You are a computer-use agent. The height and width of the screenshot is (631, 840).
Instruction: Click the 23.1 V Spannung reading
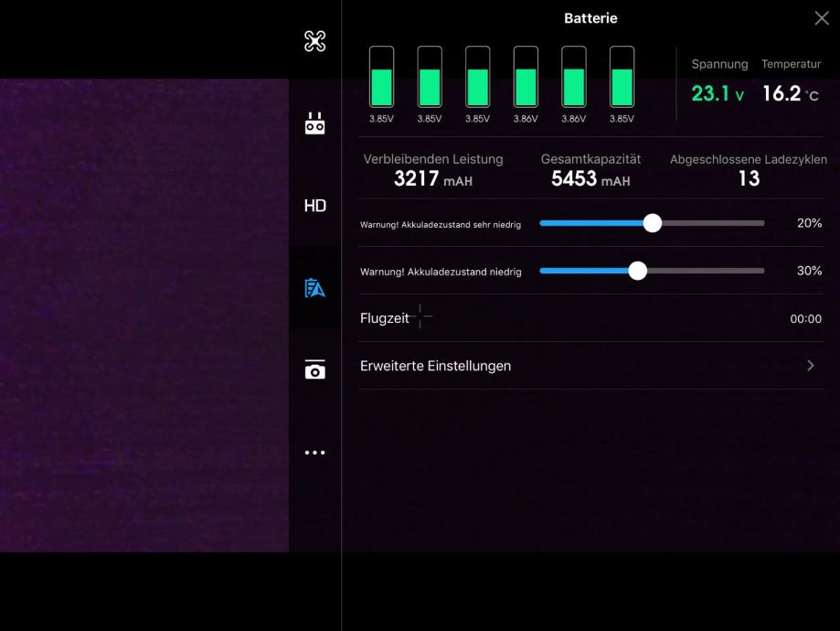pos(718,93)
